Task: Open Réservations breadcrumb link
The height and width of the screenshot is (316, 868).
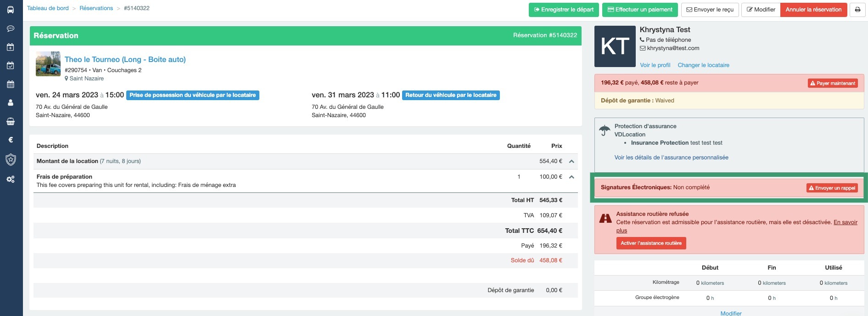Action: [96, 8]
